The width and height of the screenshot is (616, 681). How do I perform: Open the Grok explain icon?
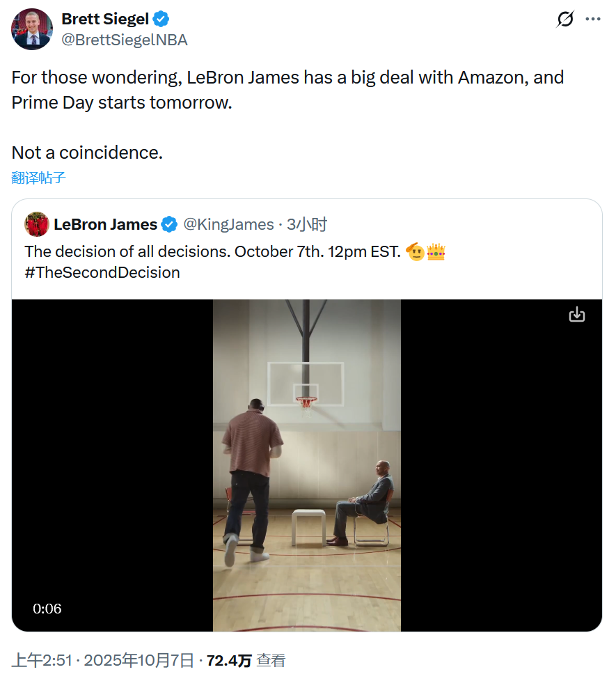[x=565, y=19]
